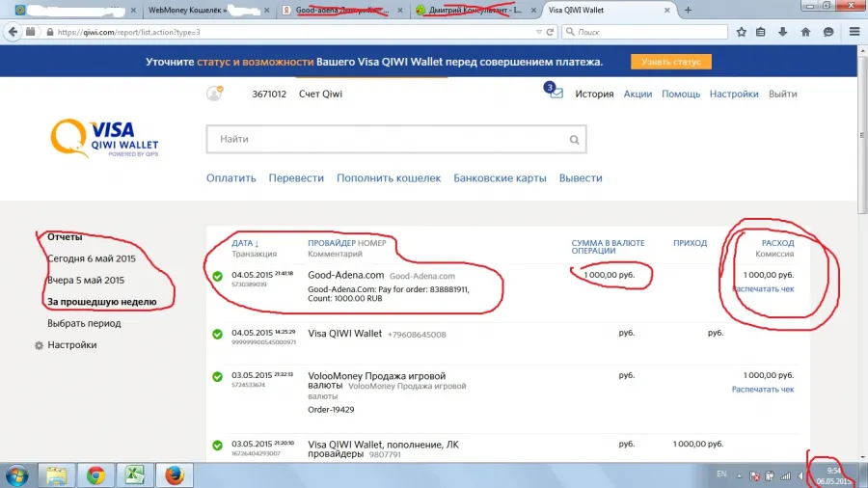Image resolution: width=868 pixels, height=488 pixels.
Task: Select report Сегодня 6 май 2015
Action: pyautogui.click(x=92, y=258)
